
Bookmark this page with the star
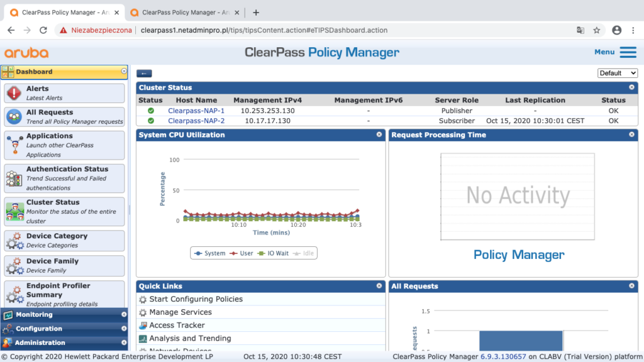coord(597,30)
